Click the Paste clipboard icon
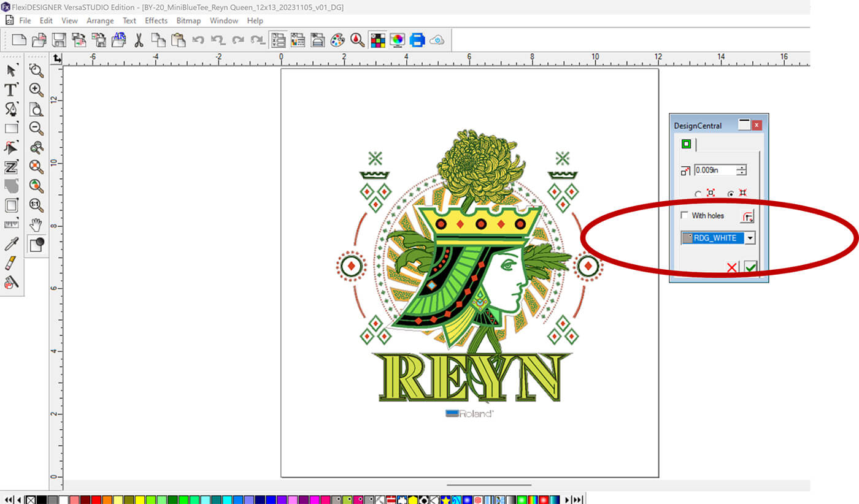The height and width of the screenshot is (504, 859). pos(178,40)
